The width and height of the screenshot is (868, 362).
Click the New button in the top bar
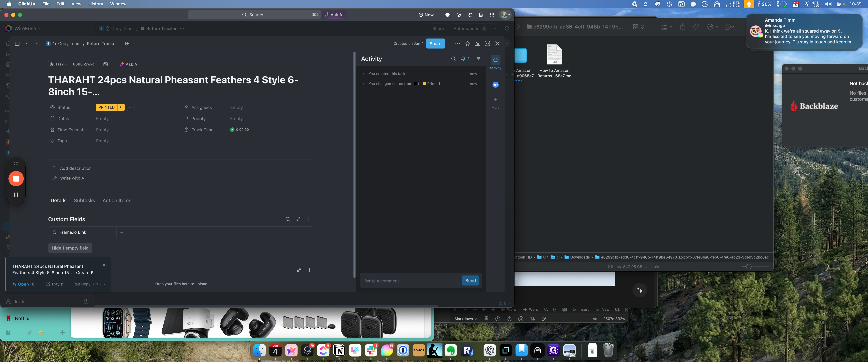click(426, 15)
